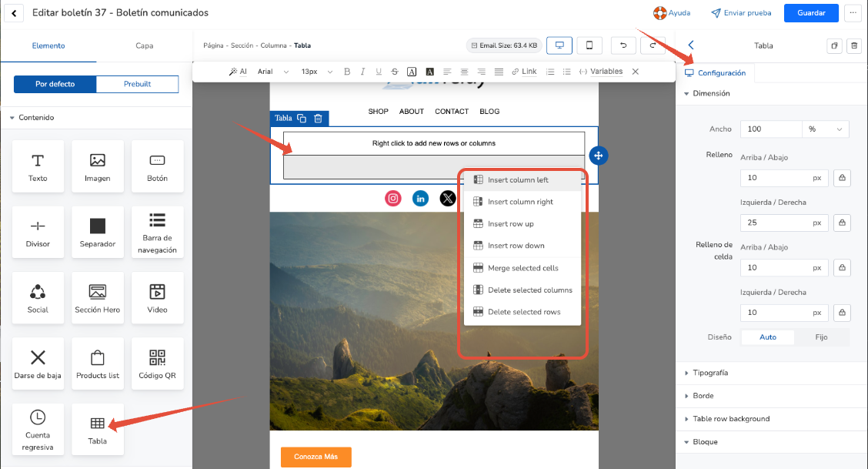Screen dimensions: 868x469
Task: Select the Prebuilt option
Action: [137, 84]
